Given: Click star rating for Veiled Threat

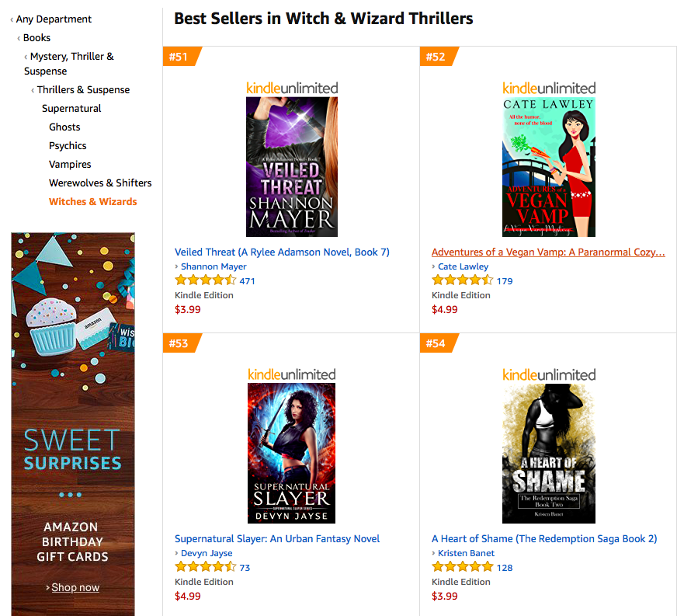Looking at the screenshot, I should click(x=206, y=280).
